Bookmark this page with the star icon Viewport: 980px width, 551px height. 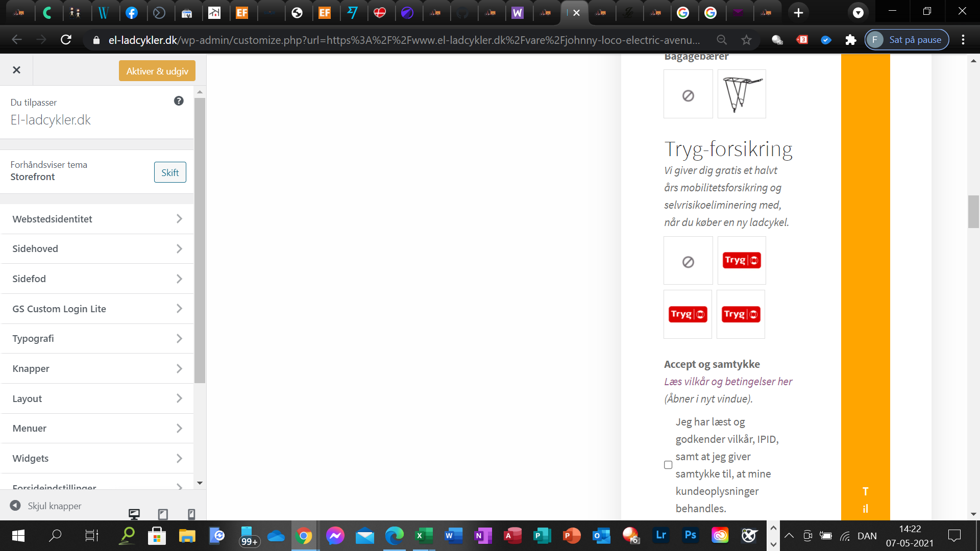coord(747,40)
